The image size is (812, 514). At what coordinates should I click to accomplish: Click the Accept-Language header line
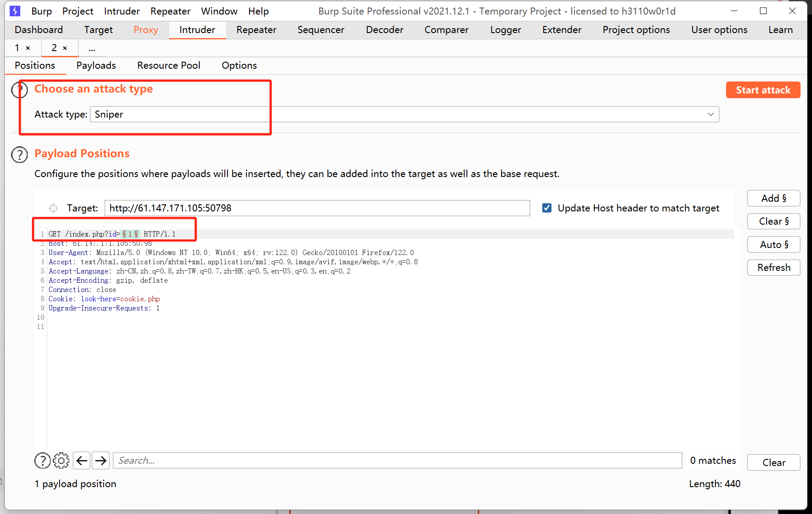199,271
